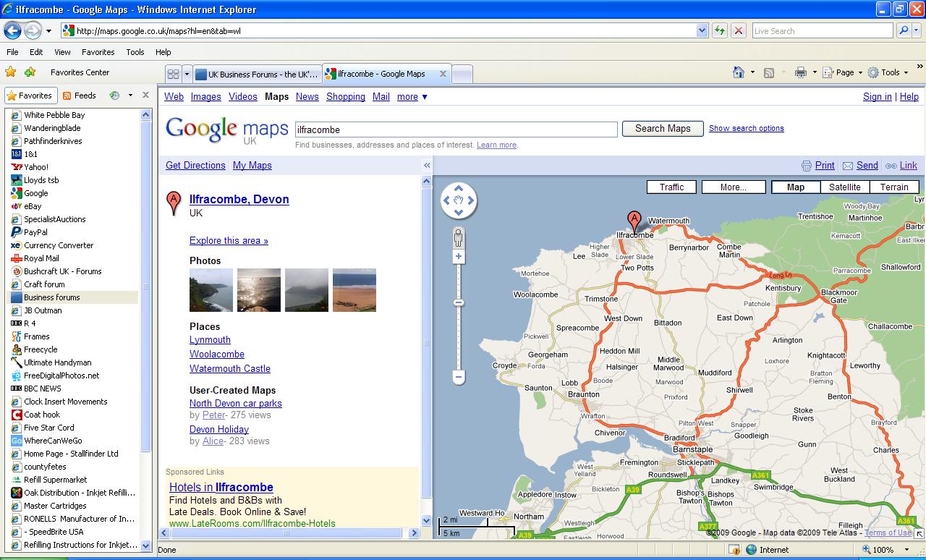Click the Street View pegman icon

point(458,237)
